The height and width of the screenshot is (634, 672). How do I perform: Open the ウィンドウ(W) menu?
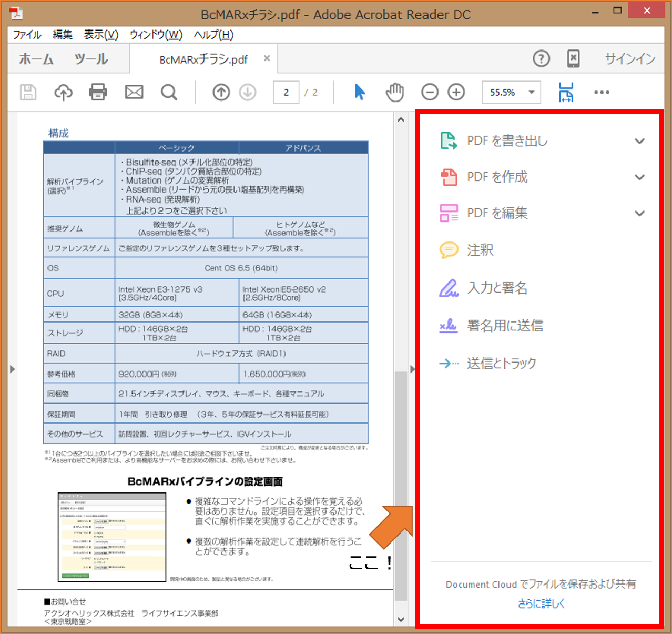156,35
